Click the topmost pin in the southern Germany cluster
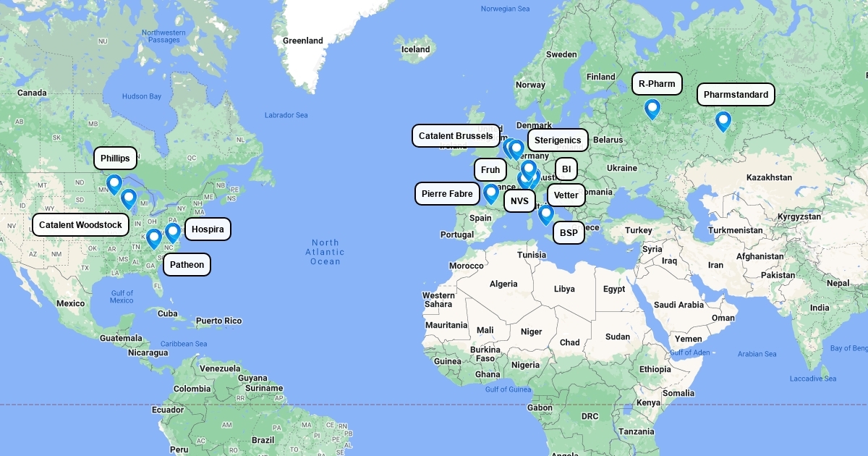Image resolution: width=868 pixels, height=456 pixels. tap(529, 169)
